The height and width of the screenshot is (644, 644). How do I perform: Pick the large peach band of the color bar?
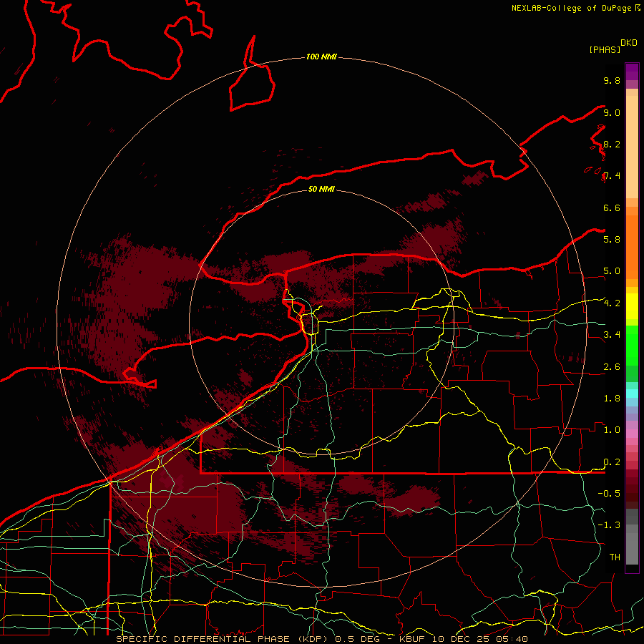coord(632,147)
